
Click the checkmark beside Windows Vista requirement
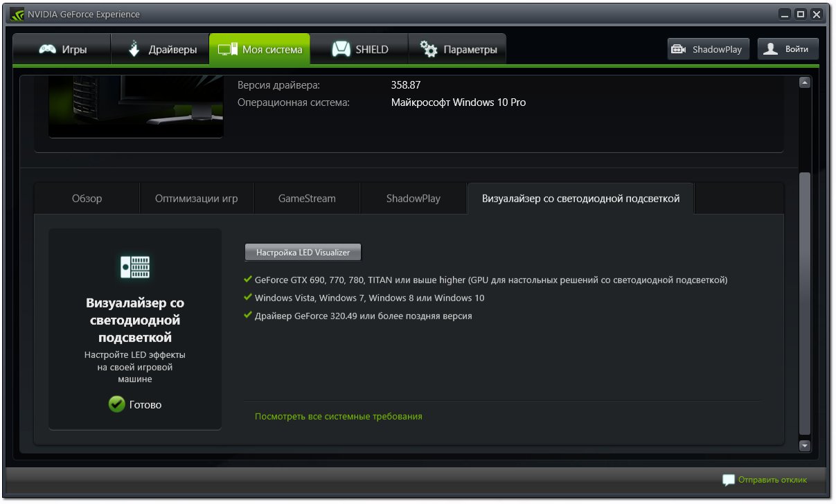[x=248, y=298]
